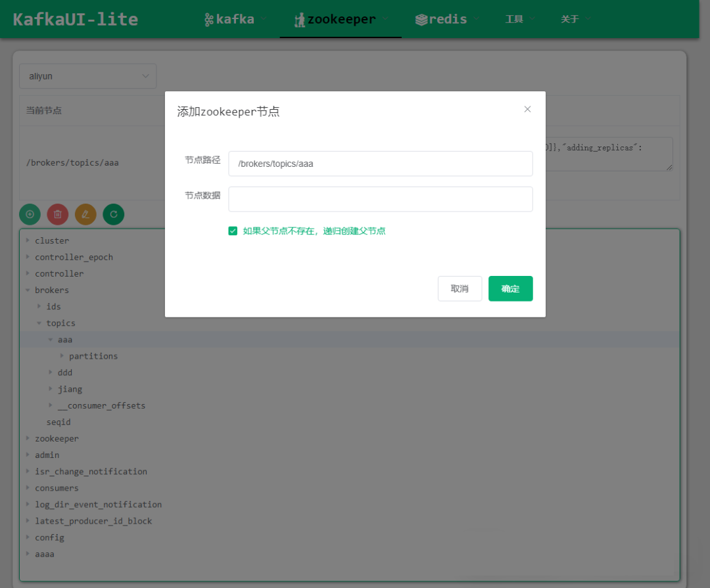Select the consumers tree item
The image size is (710, 588).
(57, 488)
